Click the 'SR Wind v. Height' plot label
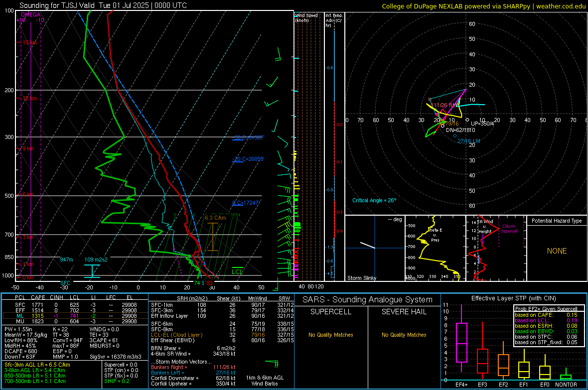Viewport: 588px width, 390px height. point(485,227)
